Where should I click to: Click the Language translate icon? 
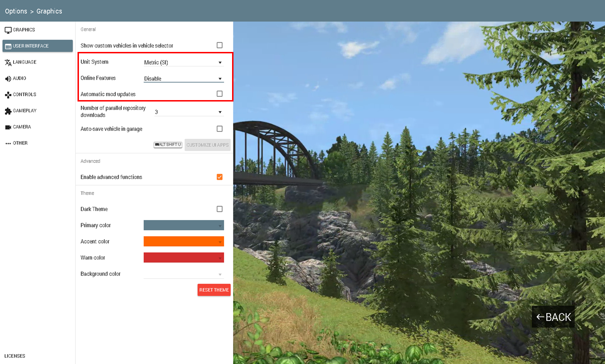click(x=8, y=62)
